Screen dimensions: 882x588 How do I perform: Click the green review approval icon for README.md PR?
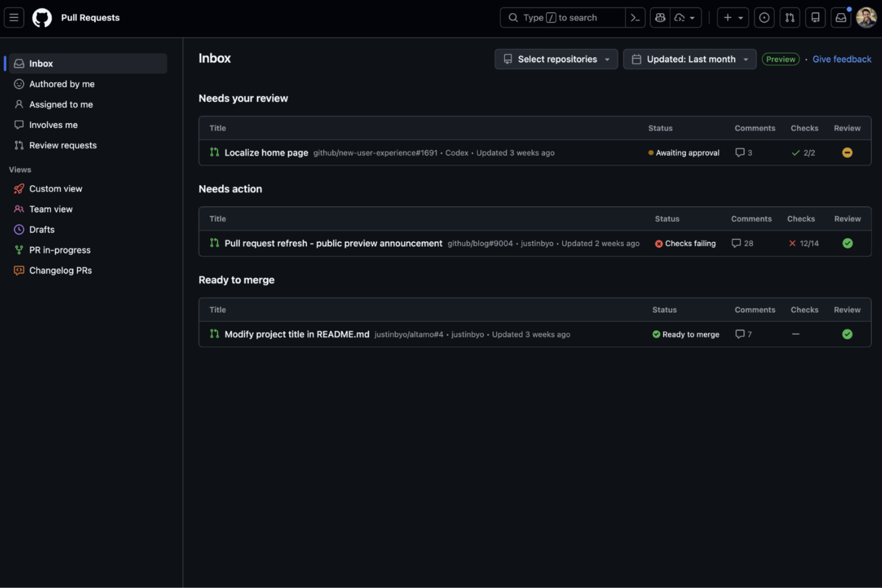(x=847, y=334)
